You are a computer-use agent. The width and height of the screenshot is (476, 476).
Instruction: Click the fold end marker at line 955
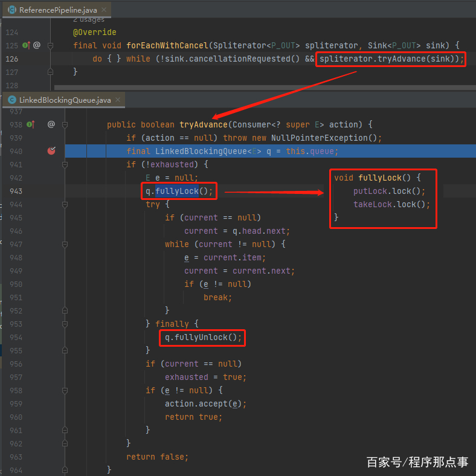[65, 350]
